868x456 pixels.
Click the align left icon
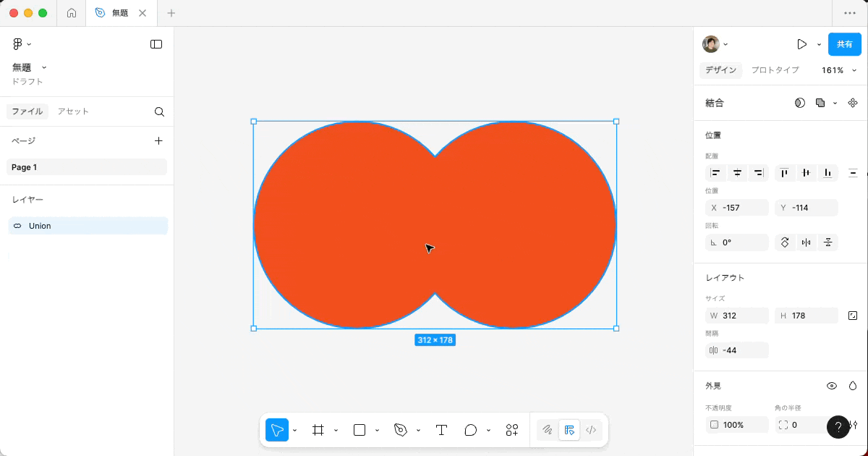tap(715, 173)
